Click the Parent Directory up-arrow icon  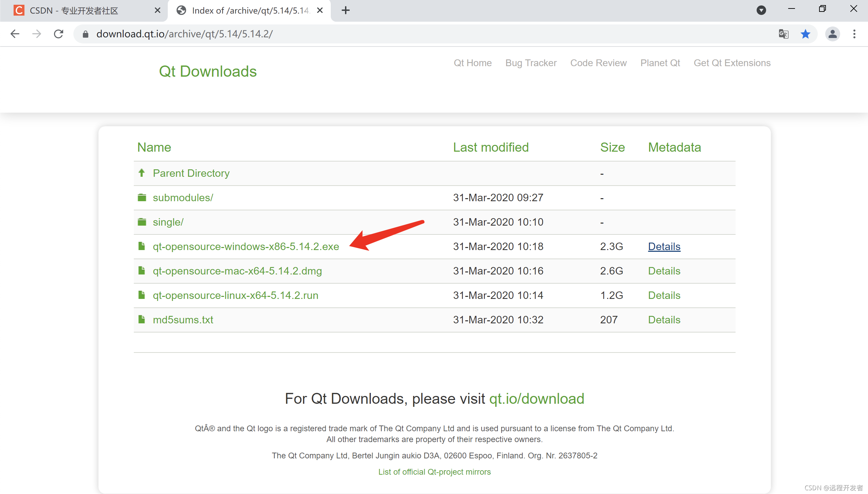(x=142, y=173)
